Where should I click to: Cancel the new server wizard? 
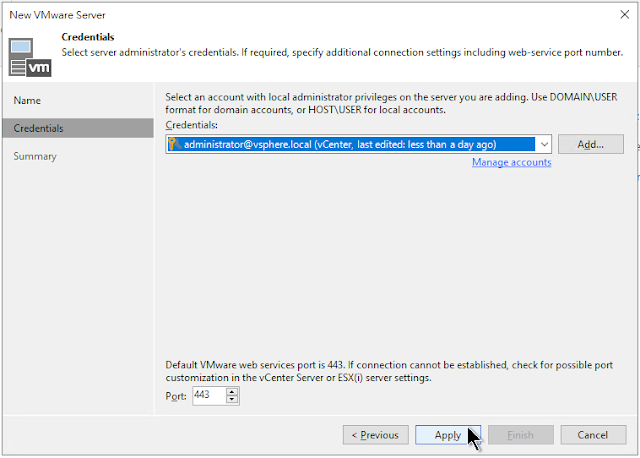click(x=593, y=435)
